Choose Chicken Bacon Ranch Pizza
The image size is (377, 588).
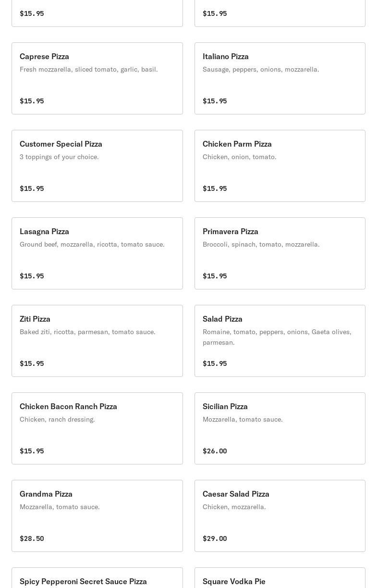(x=97, y=428)
